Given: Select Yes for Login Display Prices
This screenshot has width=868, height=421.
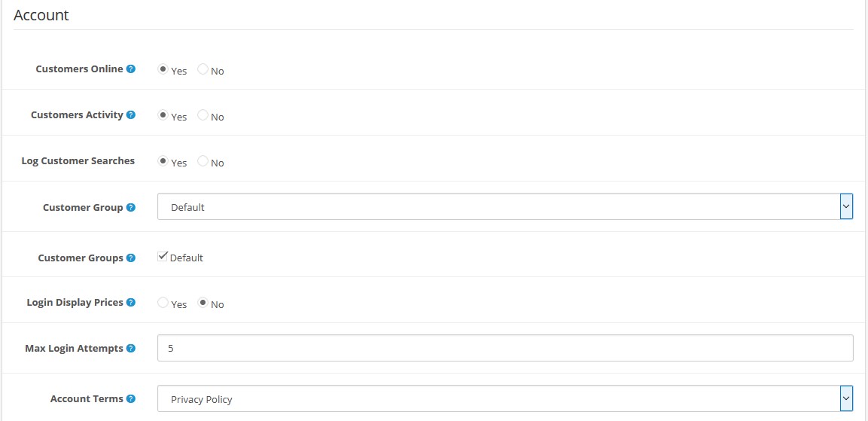Looking at the screenshot, I should (163, 303).
